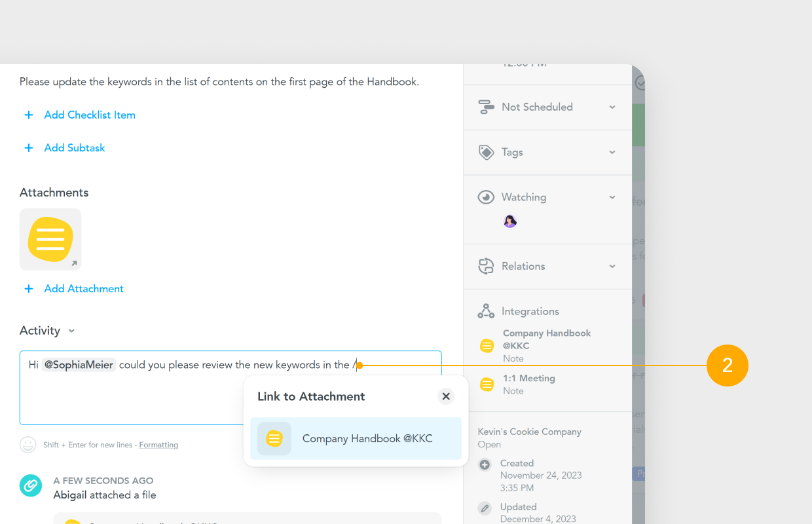The height and width of the screenshot is (524, 812).
Task: Open the Formatting help link
Action: pos(158,445)
